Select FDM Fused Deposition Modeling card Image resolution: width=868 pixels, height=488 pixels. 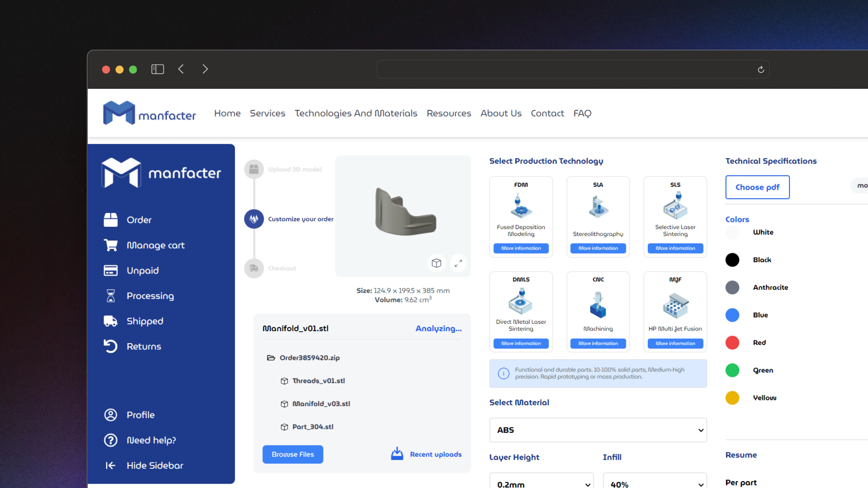coord(521,217)
